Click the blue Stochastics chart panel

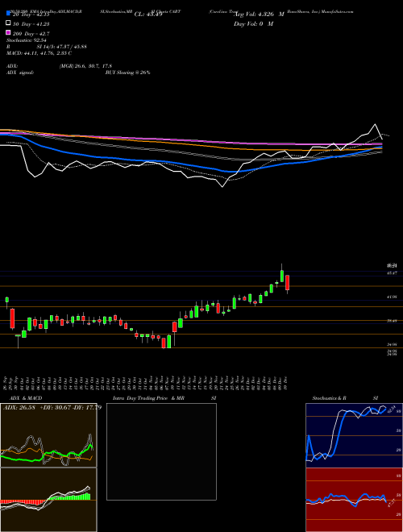[x=354, y=435]
